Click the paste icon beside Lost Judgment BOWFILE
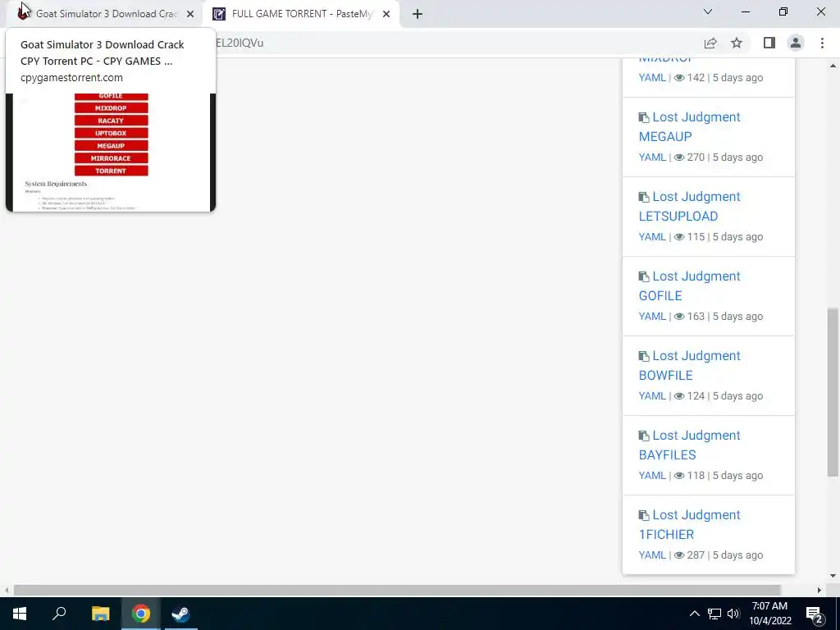 [644, 356]
